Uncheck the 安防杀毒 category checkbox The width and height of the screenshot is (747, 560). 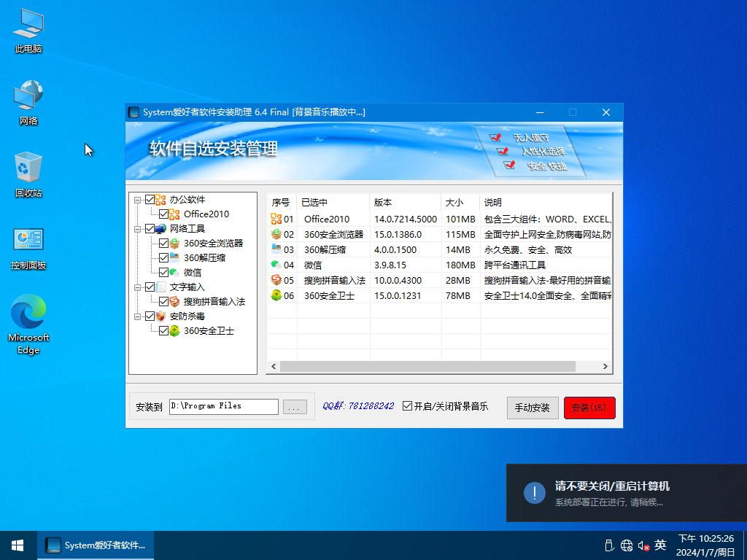tap(150, 316)
